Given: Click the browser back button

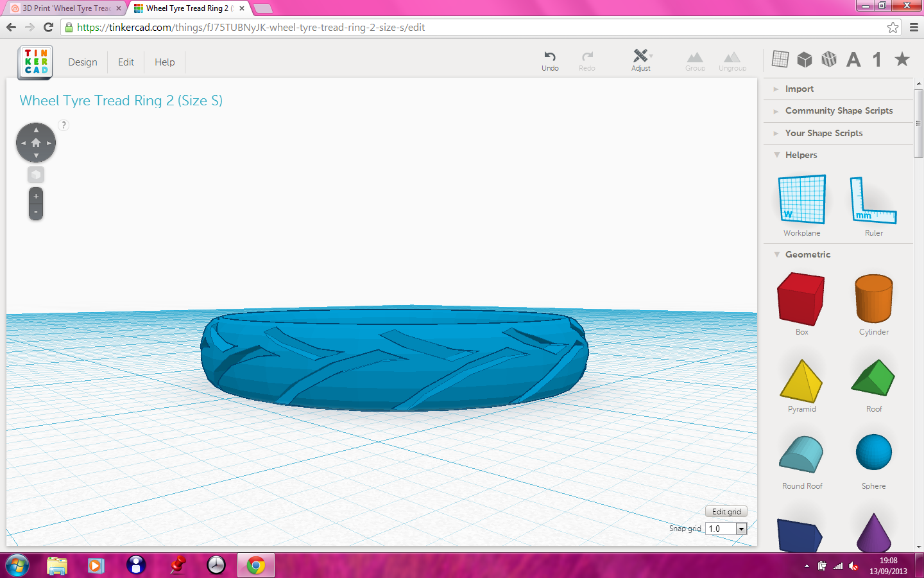Looking at the screenshot, I should tap(11, 27).
